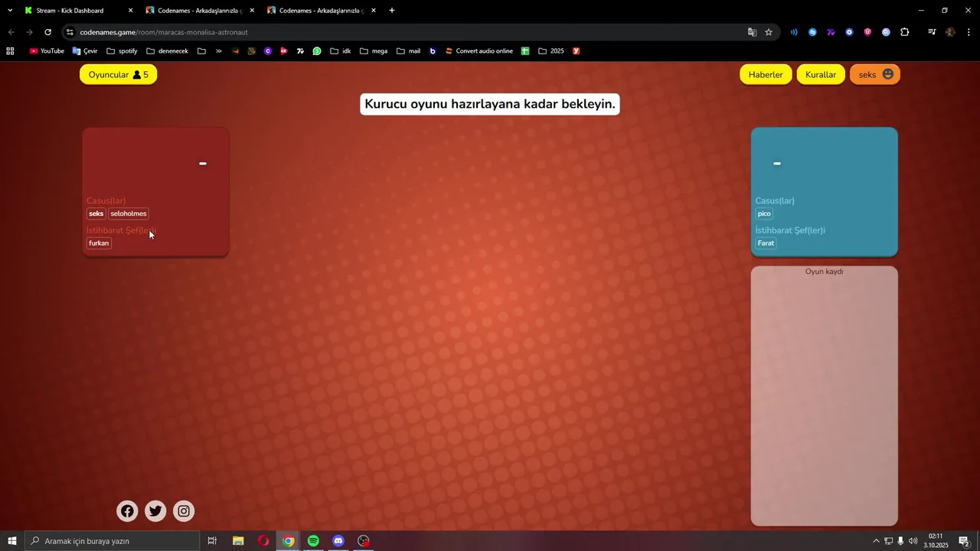
Task: Open Task View on the taskbar
Action: [212, 541]
